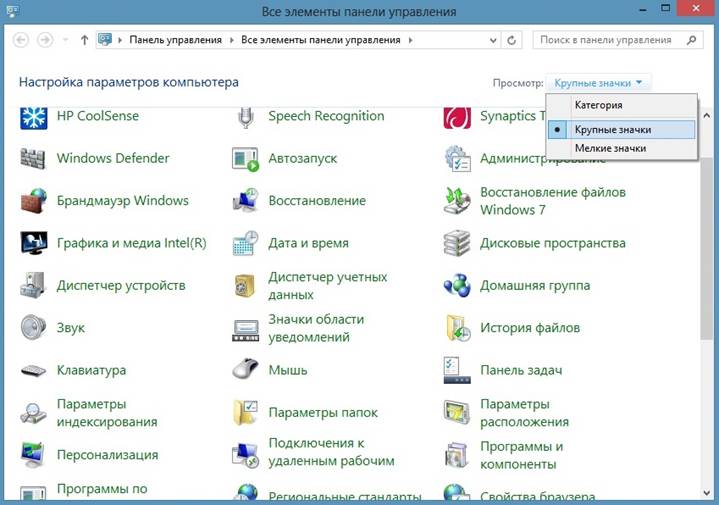
Task: Refresh the control panel view
Action: [511, 40]
